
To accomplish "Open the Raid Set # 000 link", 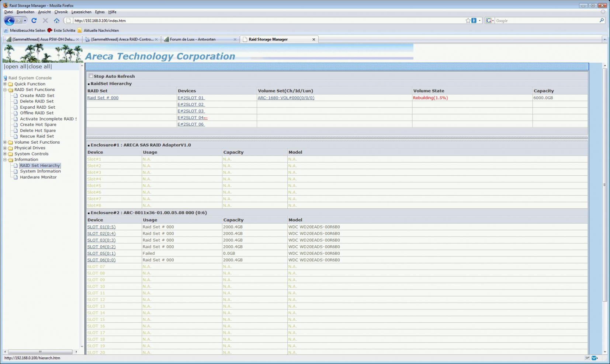I will [x=103, y=98].
